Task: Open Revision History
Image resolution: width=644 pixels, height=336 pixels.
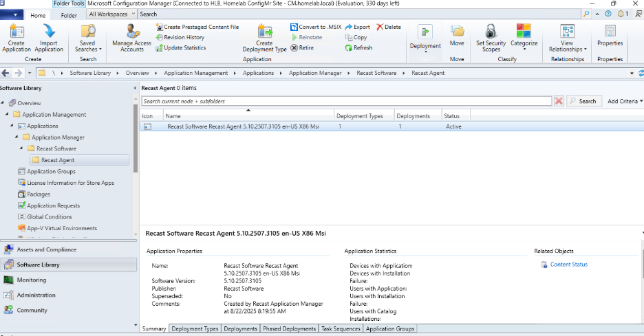Action: pos(180,37)
